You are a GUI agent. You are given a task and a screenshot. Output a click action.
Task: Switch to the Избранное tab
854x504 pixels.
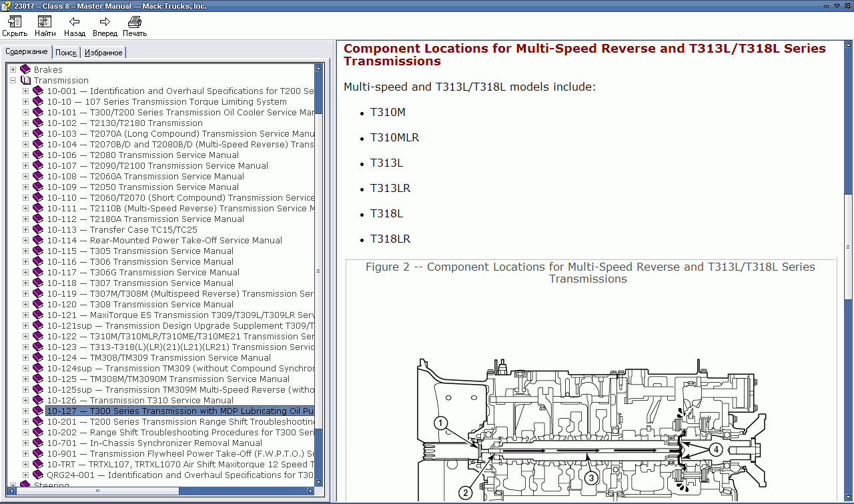[x=103, y=51]
